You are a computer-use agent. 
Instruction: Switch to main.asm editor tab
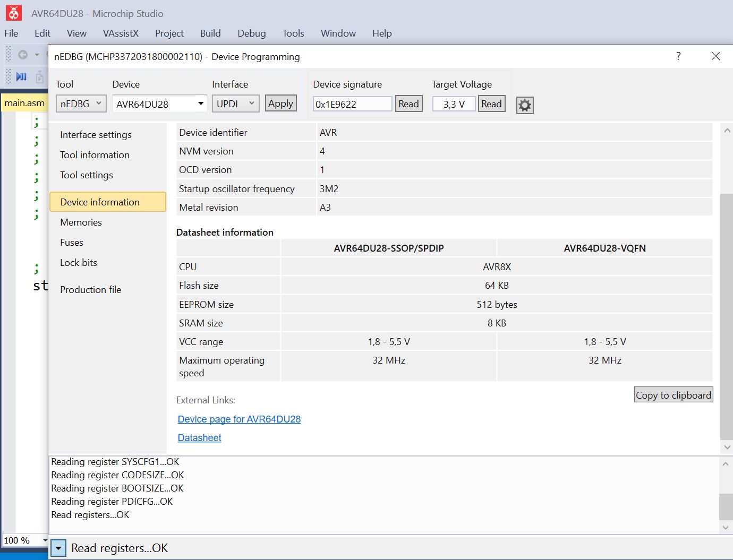24,103
